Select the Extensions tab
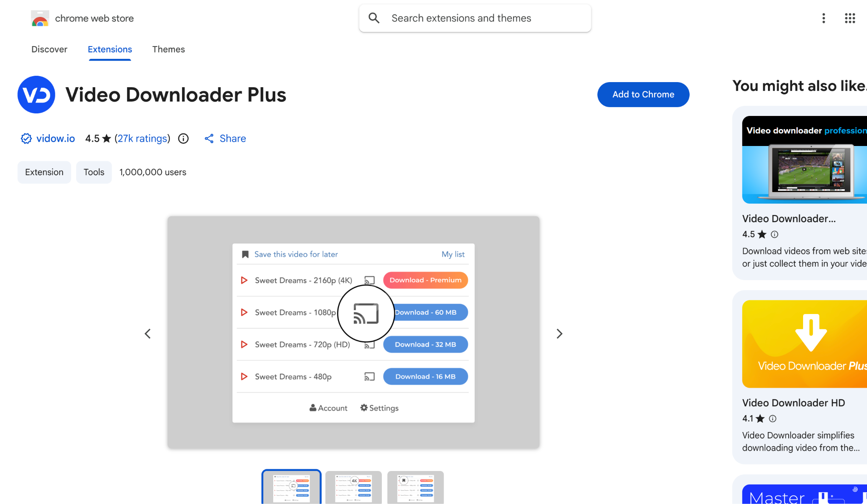Image resolution: width=867 pixels, height=504 pixels. pos(110,50)
